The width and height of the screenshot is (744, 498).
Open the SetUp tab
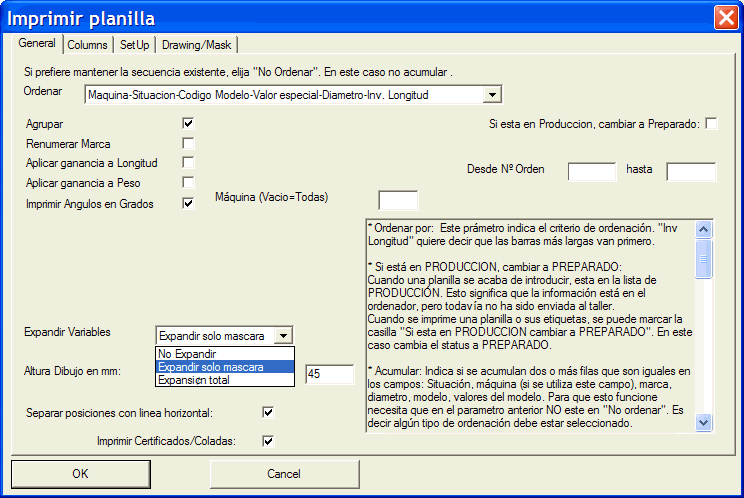coord(135,45)
